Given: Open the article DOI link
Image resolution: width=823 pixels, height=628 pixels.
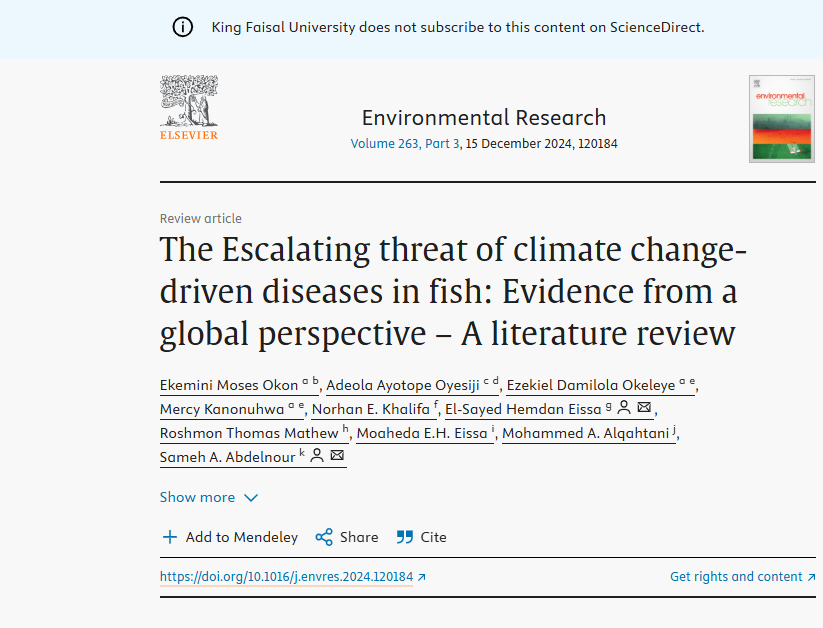Looking at the screenshot, I should point(287,577).
